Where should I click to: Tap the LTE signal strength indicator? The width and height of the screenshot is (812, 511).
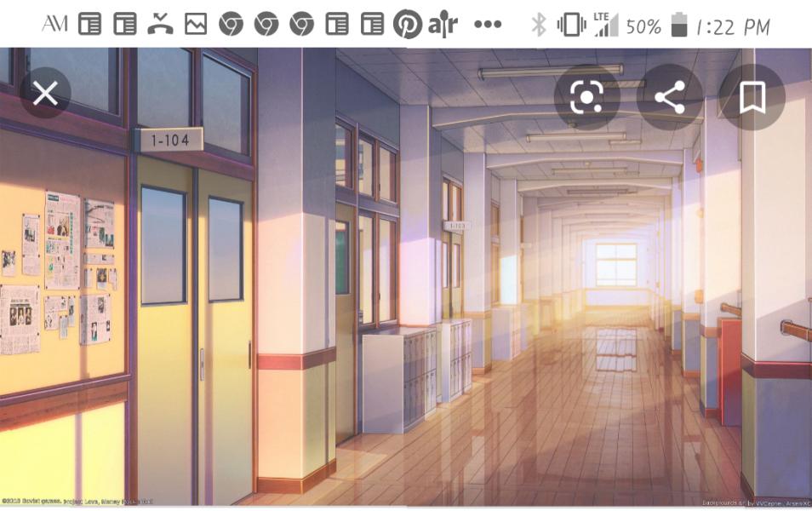click(x=606, y=25)
